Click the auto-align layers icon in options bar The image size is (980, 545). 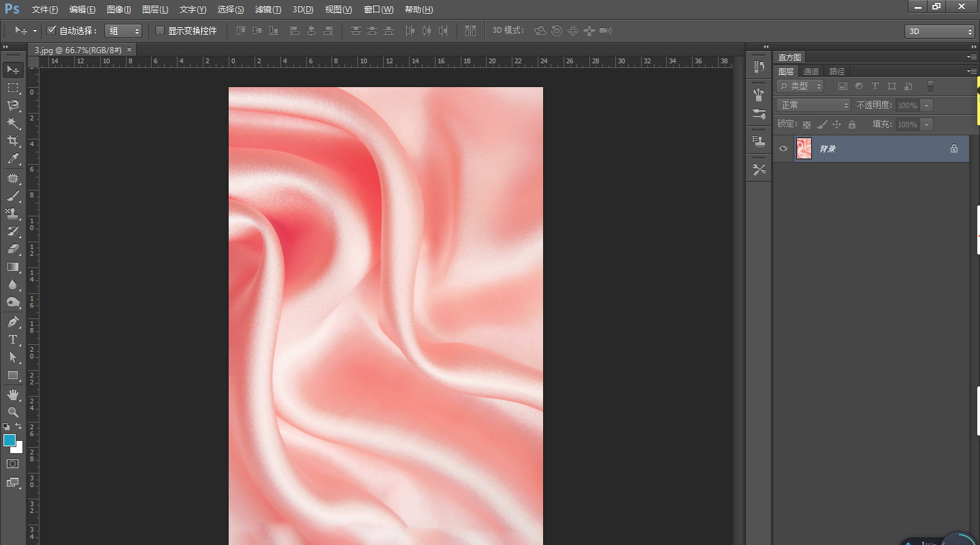tap(470, 31)
